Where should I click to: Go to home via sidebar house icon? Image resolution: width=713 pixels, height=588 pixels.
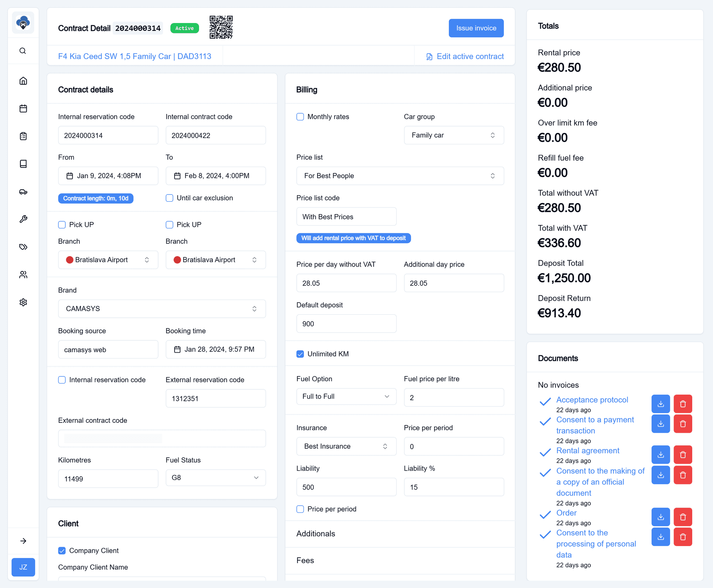point(23,81)
